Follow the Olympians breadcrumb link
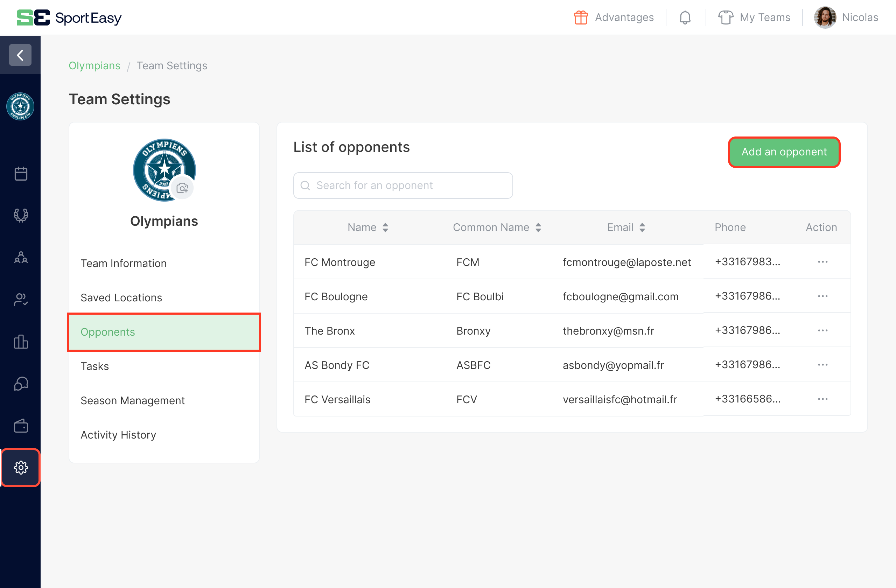This screenshot has width=896, height=588. pos(94,65)
